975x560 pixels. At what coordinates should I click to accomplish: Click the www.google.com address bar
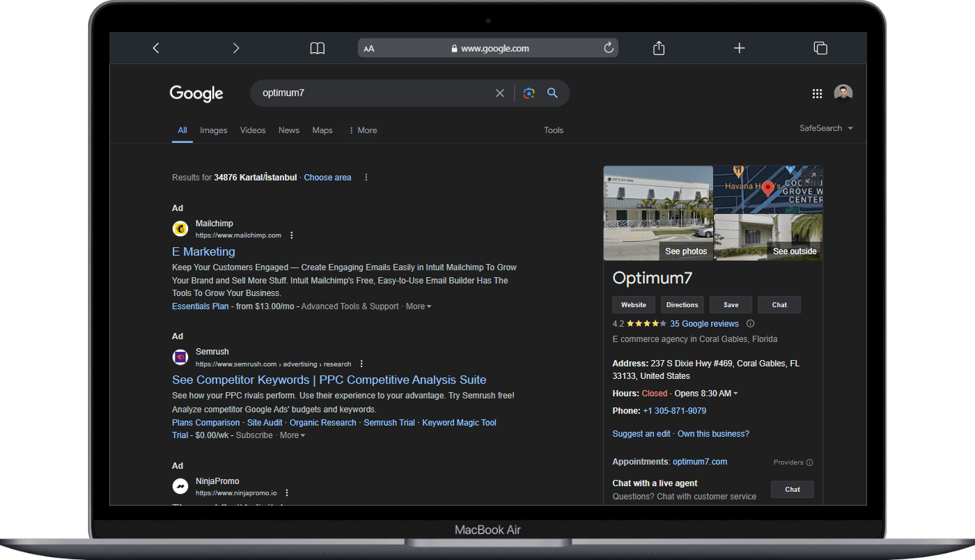[x=487, y=48]
